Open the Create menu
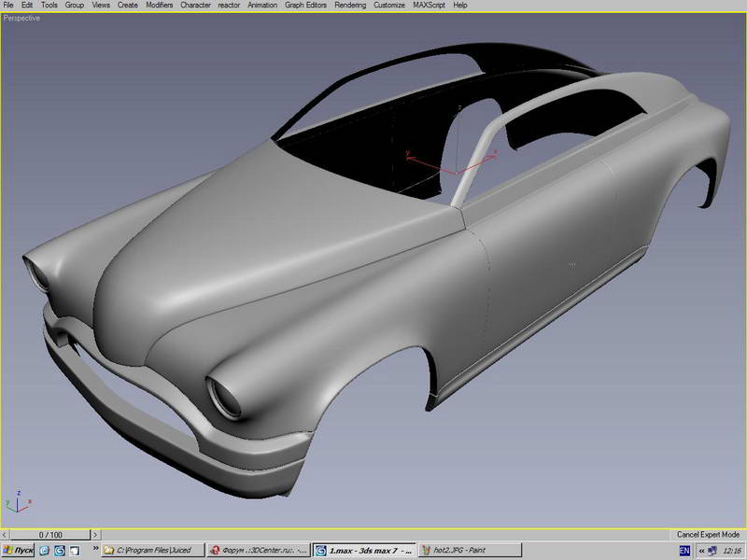 point(128,6)
